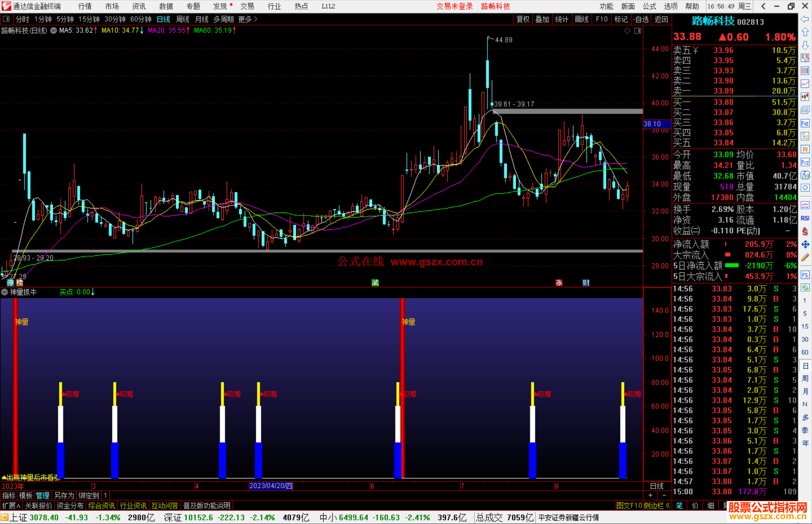
Task: Open the F10 sidebar icon
Action: click(805, 124)
